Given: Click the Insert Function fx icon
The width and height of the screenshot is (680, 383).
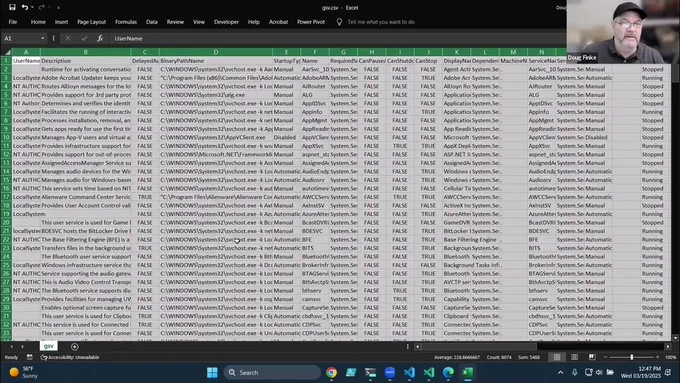Looking at the screenshot, I should 100,38.
